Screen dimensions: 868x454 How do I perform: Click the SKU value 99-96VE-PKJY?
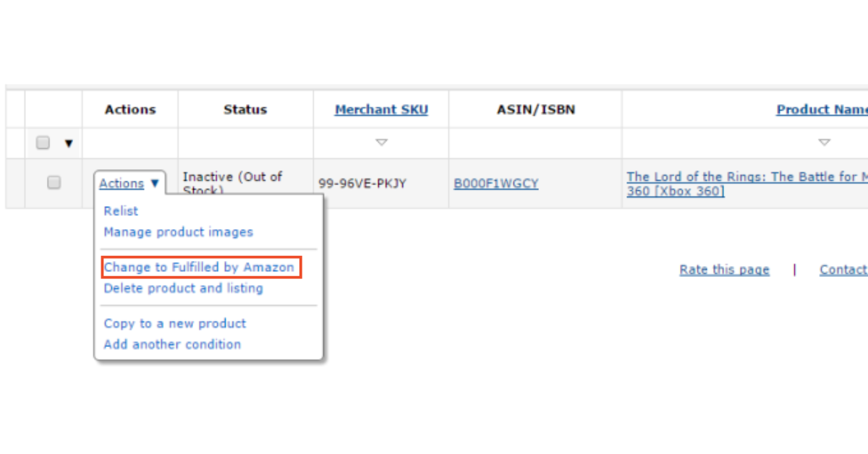click(x=362, y=184)
